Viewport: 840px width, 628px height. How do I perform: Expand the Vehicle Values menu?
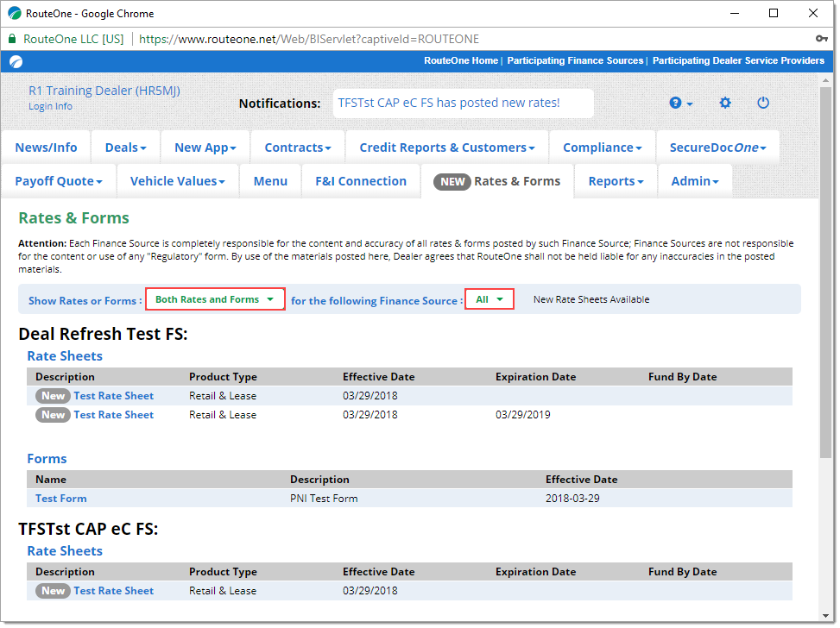(177, 181)
